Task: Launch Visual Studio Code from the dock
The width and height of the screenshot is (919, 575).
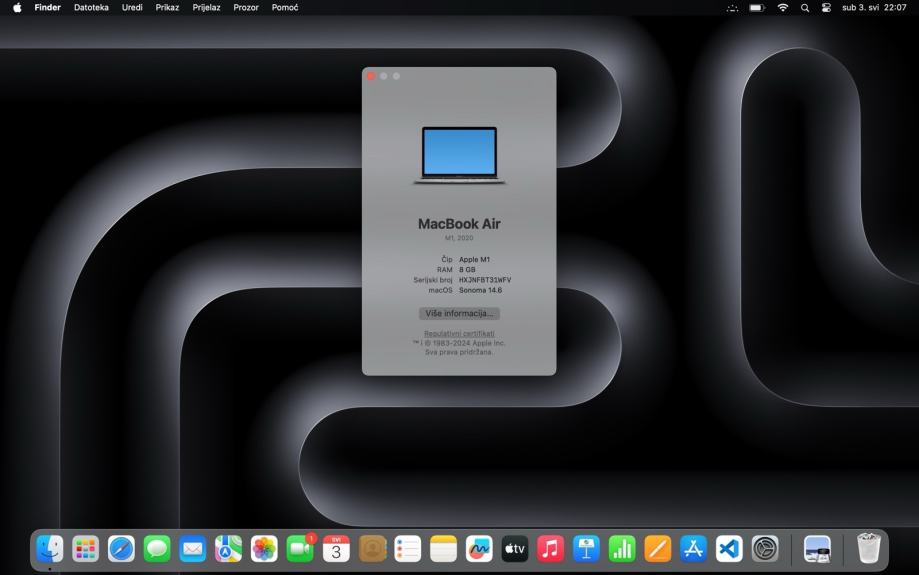Action: point(729,548)
